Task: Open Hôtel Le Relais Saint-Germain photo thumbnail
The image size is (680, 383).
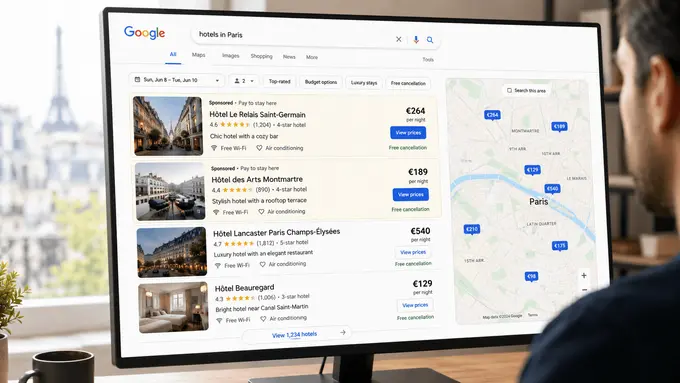Action: tap(168, 126)
